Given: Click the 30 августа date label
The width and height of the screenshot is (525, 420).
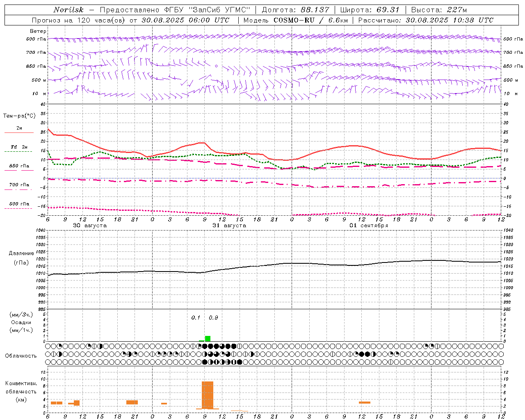Looking at the screenshot, I should pos(90,226).
